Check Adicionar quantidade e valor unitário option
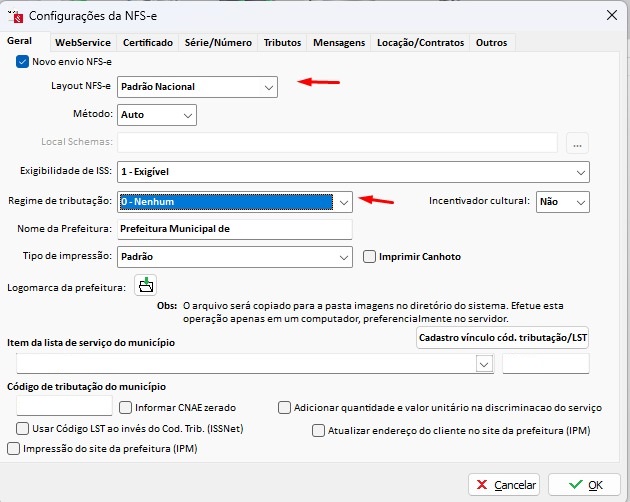The image size is (630, 502). (285, 408)
